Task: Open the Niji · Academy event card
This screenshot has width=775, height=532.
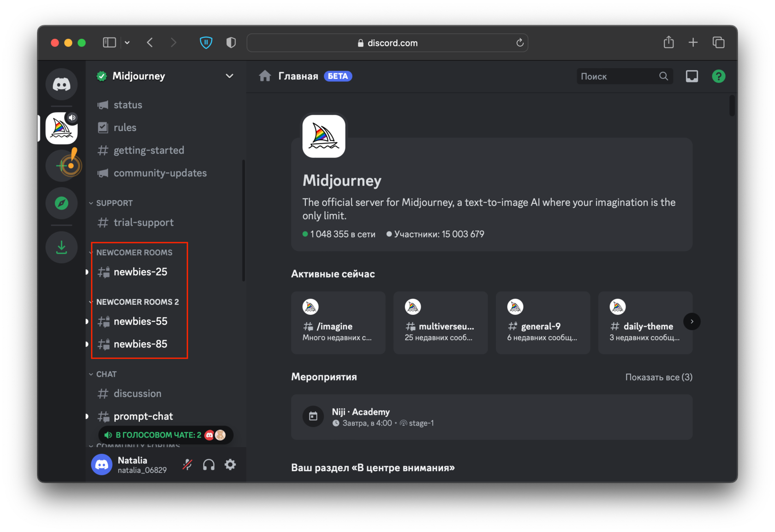Action: 492,417
